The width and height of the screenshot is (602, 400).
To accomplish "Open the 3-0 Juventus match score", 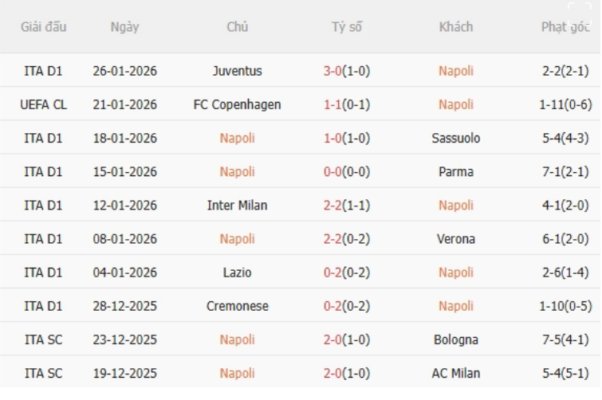I will click(349, 71).
